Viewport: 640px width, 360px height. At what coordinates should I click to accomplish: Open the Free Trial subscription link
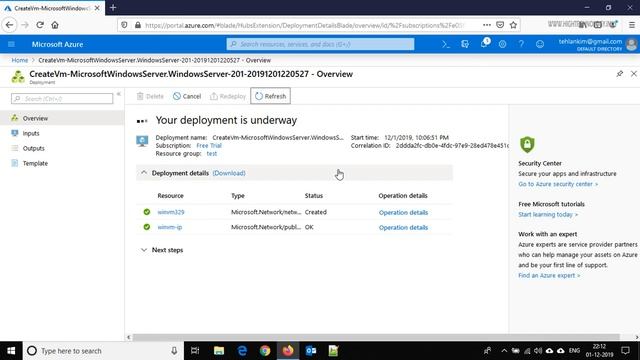(x=209, y=145)
